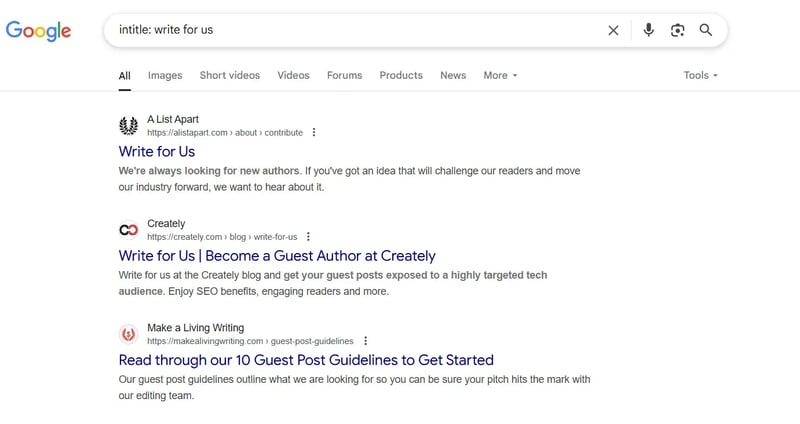This screenshot has width=800, height=424.
Task: Switch to Images tab
Action: [165, 76]
